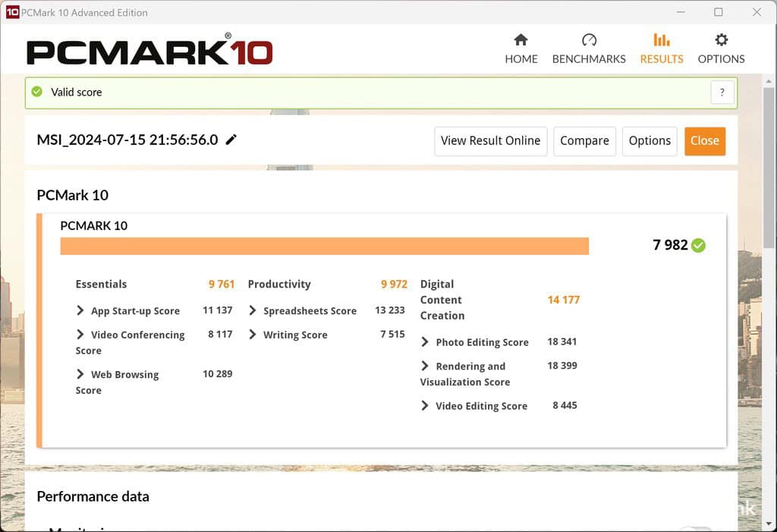
Task: Click the pencil icon to rename result
Action: tap(231, 140)
